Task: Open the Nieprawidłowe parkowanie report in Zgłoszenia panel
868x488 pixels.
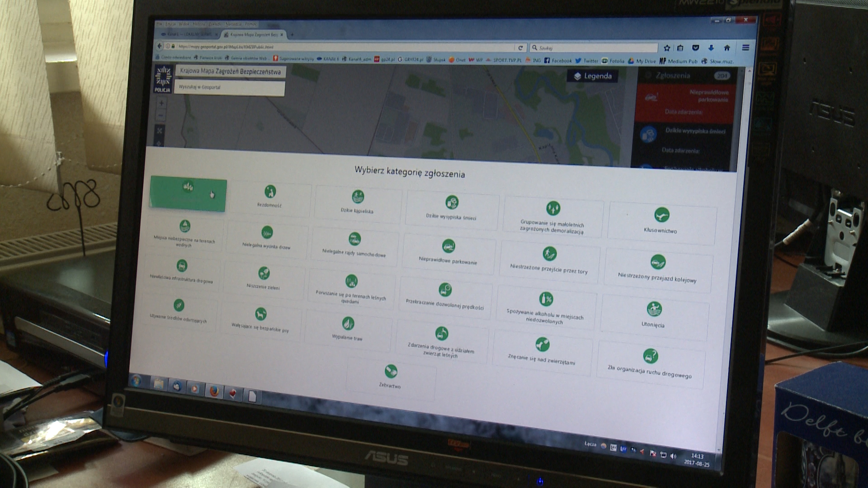Action: click(685, 103)
